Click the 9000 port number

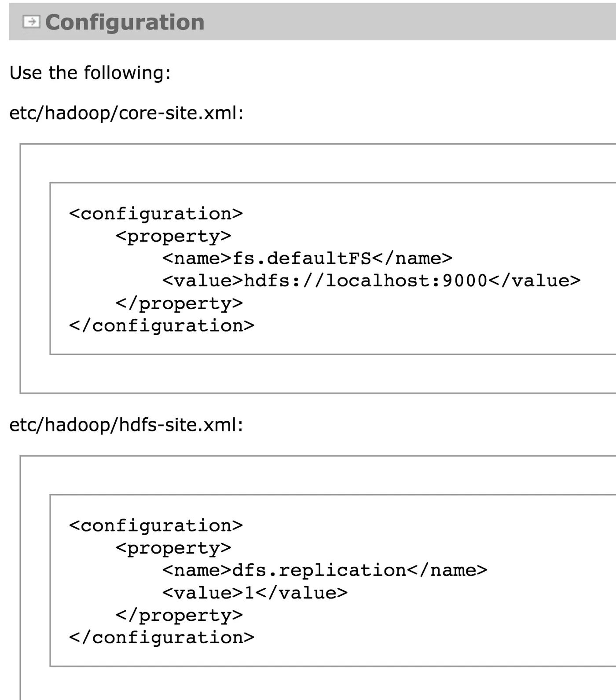465,281
